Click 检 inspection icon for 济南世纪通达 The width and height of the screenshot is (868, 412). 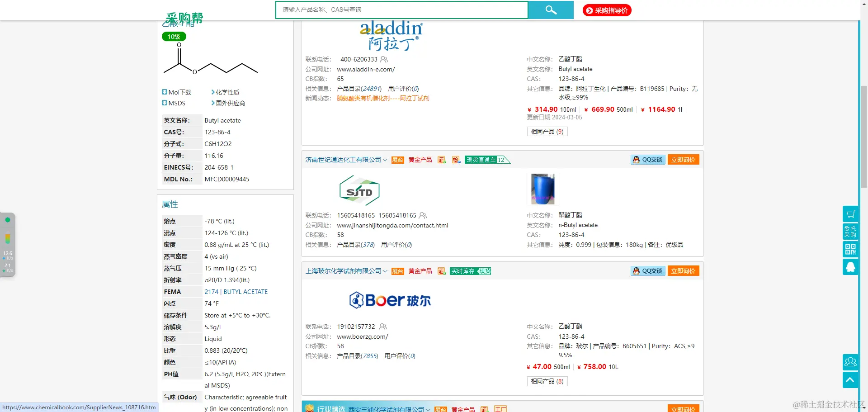point(456,160)
